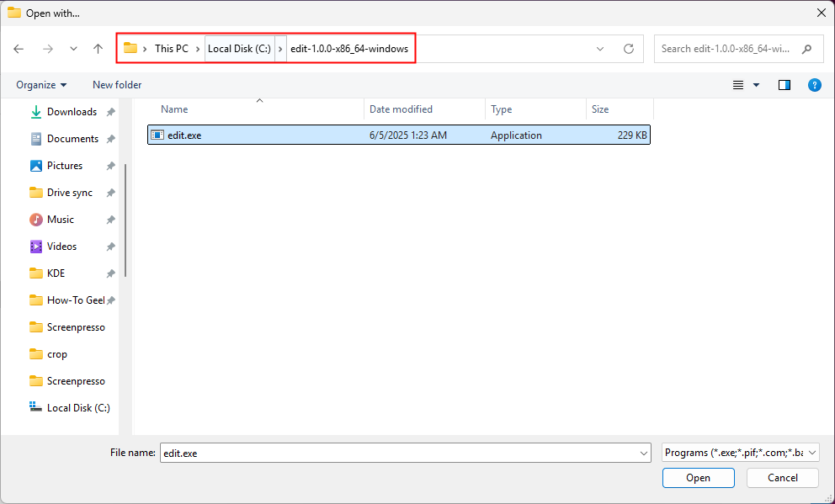Screen dimensions: 835x504
Task: Open the recent locations chevron
Action: 73,49
